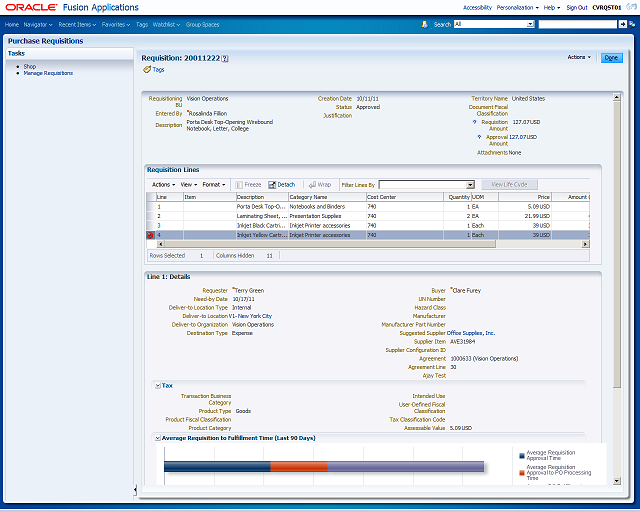Click the Tags icon below requisition title
Image resolution: width=640 pixels, height=512 pixels.
click(x=147, y=70)
